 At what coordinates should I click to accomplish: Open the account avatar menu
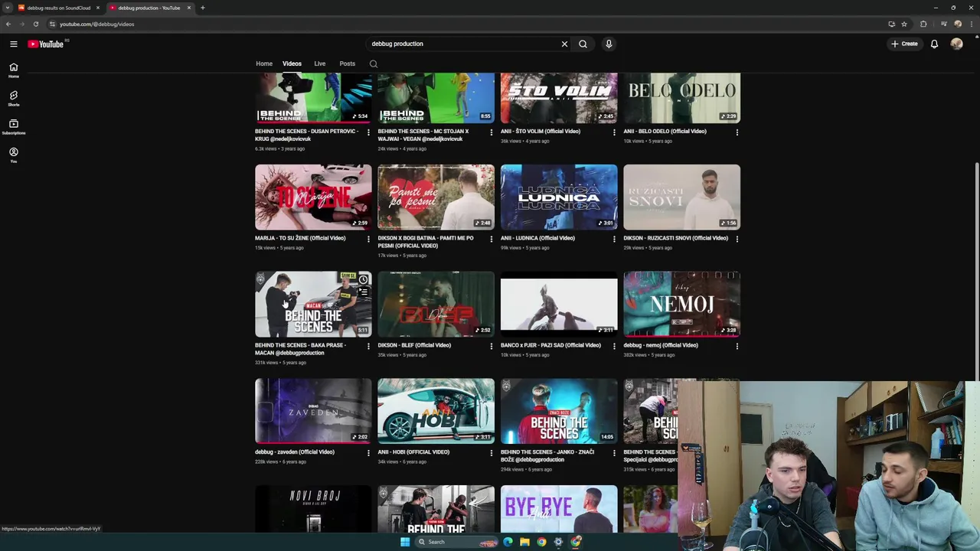956,44
